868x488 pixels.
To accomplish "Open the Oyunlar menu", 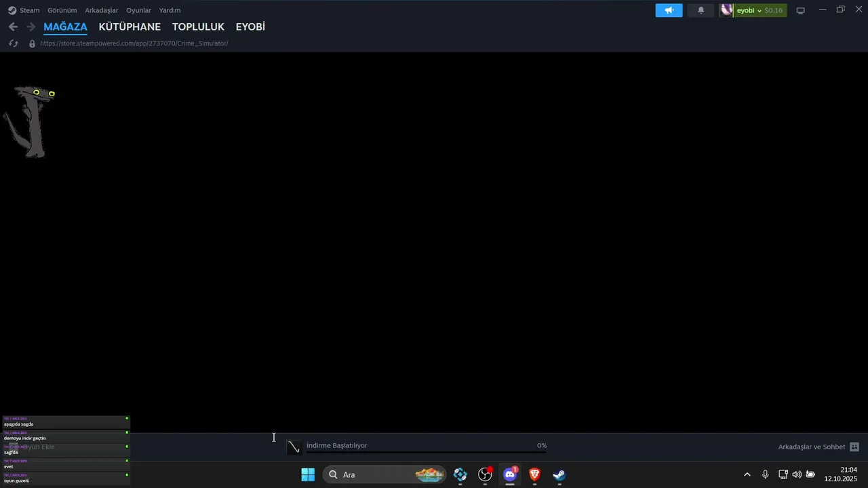I will [x=138, y=10].
